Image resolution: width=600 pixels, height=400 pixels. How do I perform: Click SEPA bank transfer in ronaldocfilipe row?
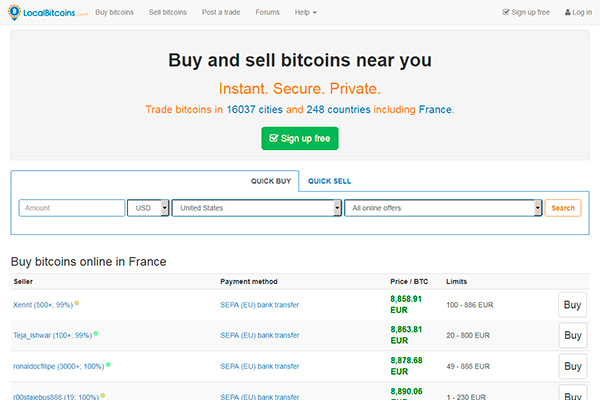pos(259,366)
